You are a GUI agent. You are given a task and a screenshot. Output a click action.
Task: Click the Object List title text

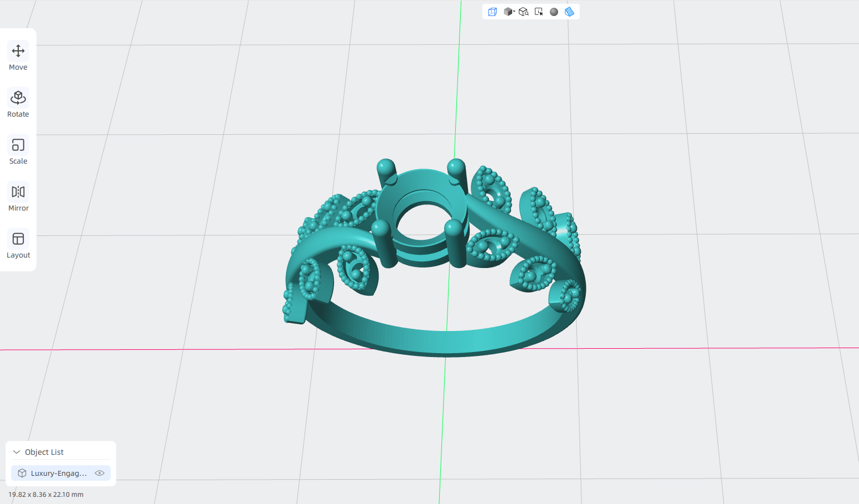[x=44, y=452]
